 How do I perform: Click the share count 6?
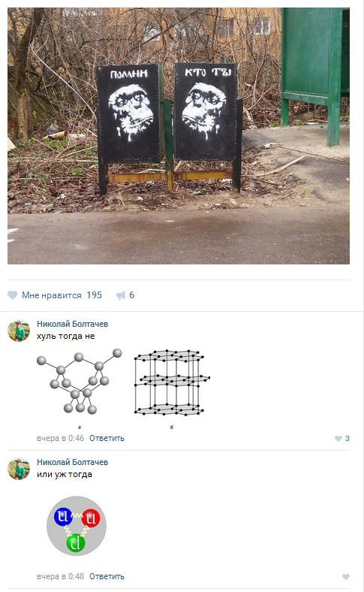coord(131,295)
